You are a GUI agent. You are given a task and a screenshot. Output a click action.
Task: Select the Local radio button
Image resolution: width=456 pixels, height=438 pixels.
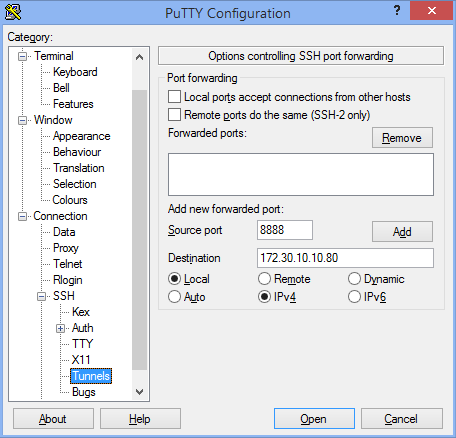point(174,279)
